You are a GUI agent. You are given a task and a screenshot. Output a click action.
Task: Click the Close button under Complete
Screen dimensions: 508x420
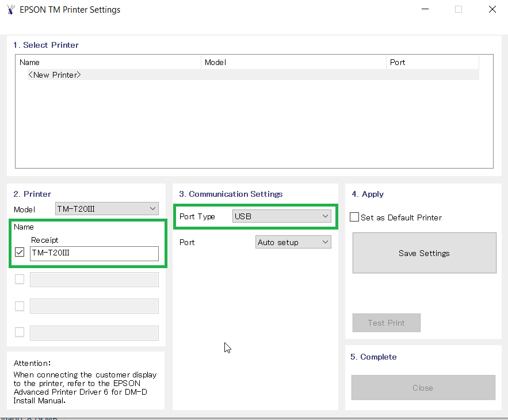tap(423, 388)
